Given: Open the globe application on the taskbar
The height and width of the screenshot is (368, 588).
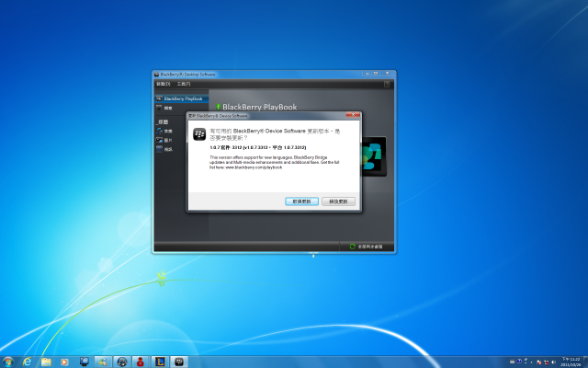Looking at the screenshot, I should click(x=122, y=362).
